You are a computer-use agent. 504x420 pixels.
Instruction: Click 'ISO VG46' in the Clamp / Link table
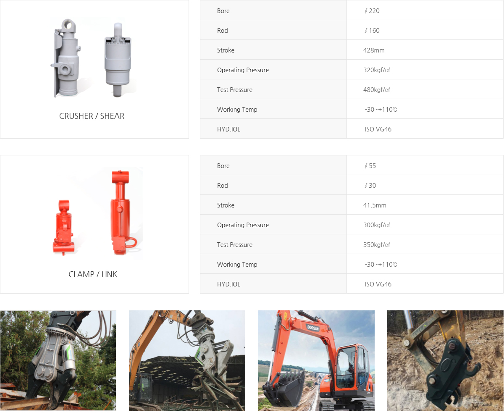(x=378, y=284)
